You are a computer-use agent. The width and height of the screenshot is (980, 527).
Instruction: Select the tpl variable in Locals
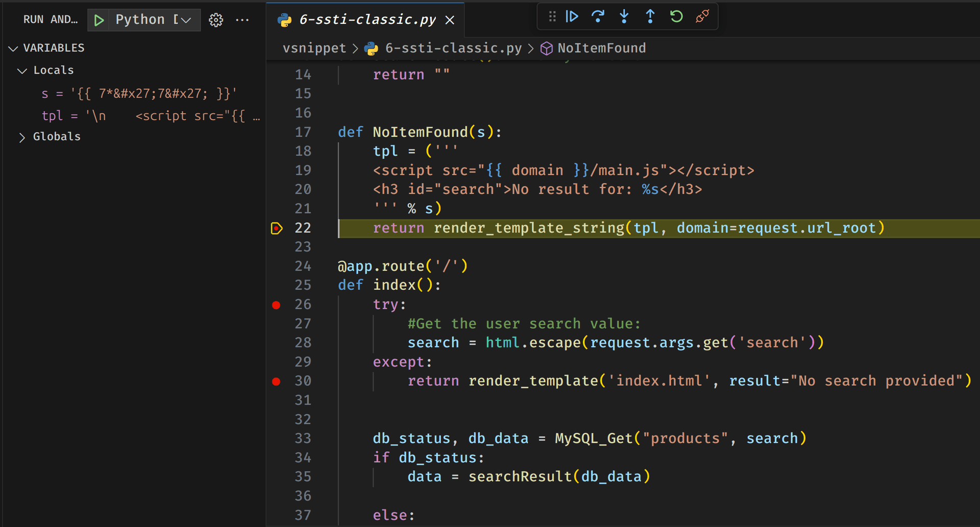click(x=53, y=116)
